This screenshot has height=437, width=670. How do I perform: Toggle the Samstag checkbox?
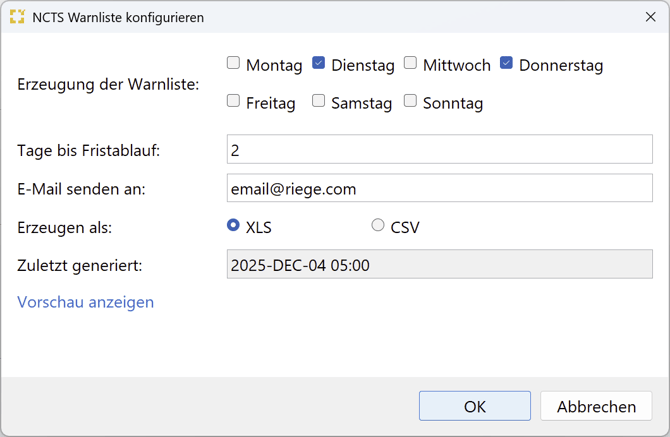tap(319, 101)
